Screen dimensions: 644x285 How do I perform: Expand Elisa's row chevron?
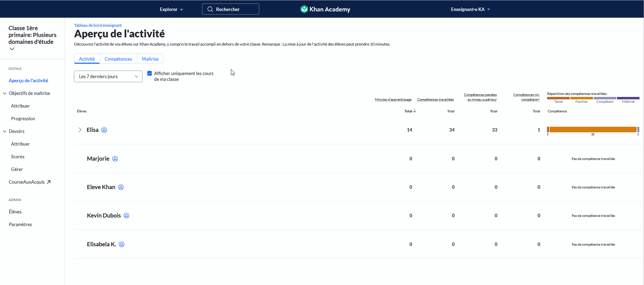pyautogui.click(x=80, y=130)
